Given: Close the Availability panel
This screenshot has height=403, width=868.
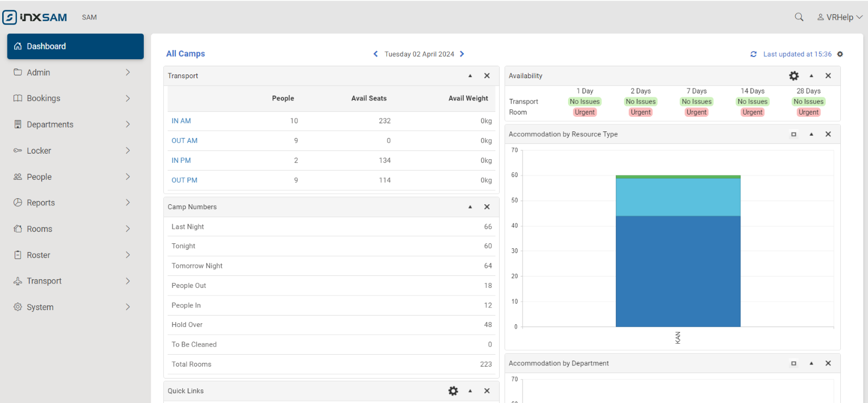Looking at the screenshot, I should (828, 76).
